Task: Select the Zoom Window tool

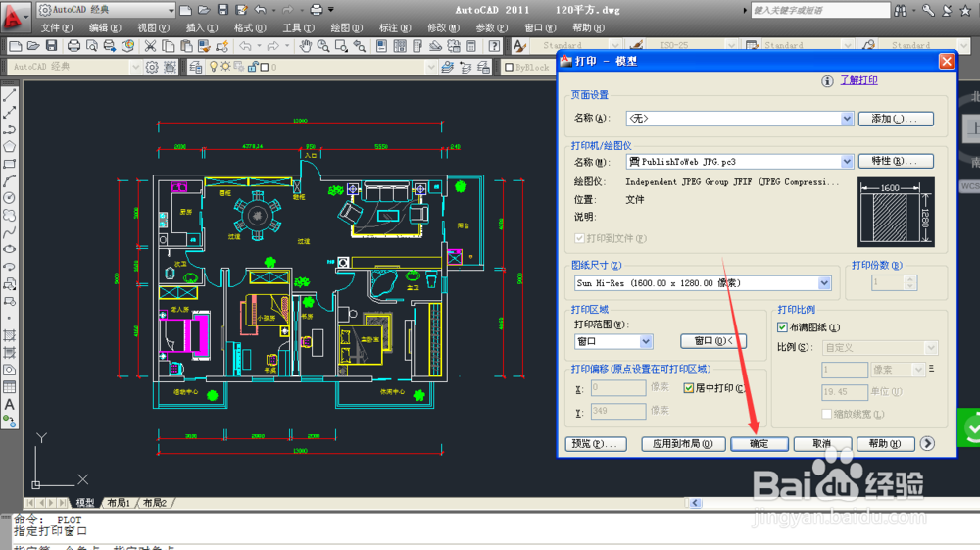Action: [341, 46]
